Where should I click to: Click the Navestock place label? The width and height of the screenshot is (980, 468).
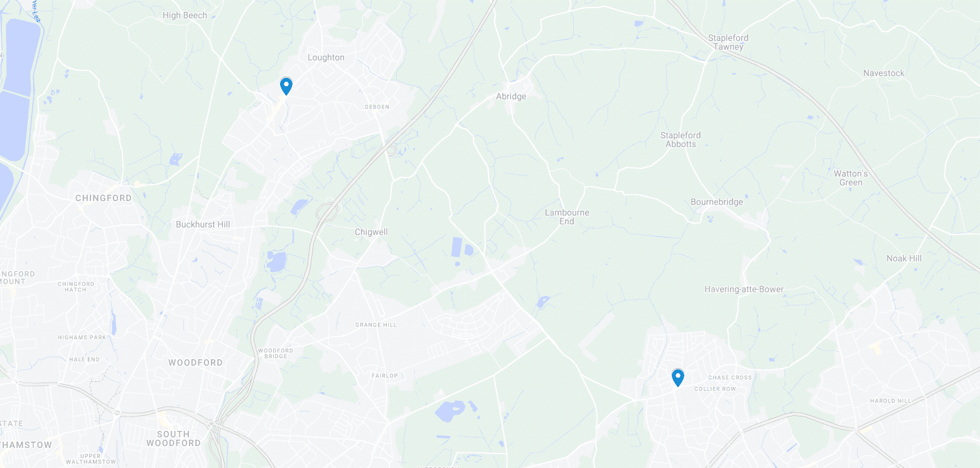(x=884, y=73)
